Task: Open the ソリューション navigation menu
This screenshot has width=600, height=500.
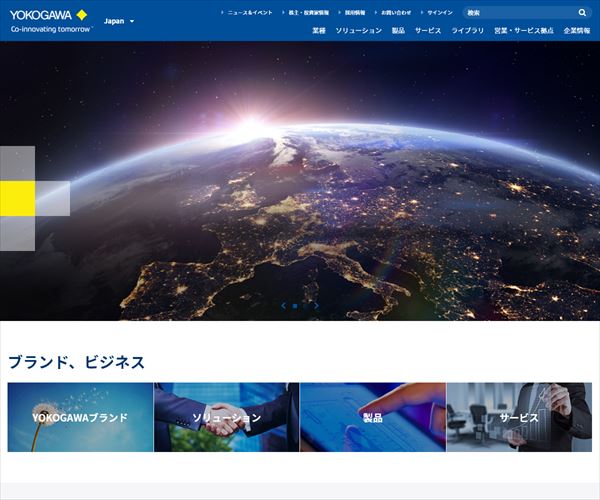Action: [359, 31]
